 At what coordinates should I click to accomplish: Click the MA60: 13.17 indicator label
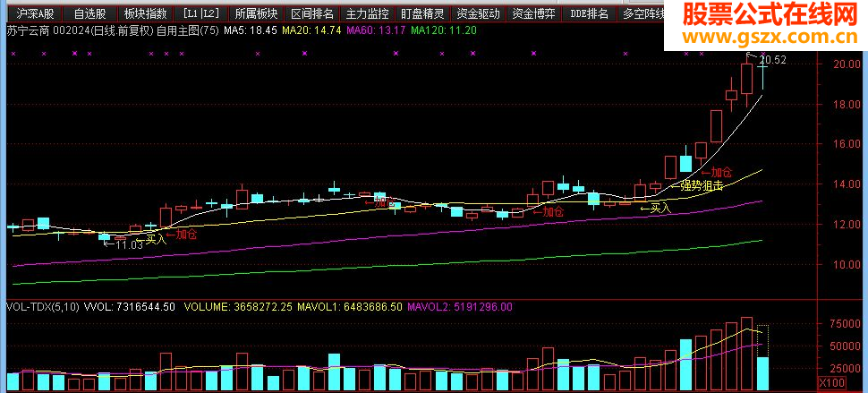tap(376, 30)
